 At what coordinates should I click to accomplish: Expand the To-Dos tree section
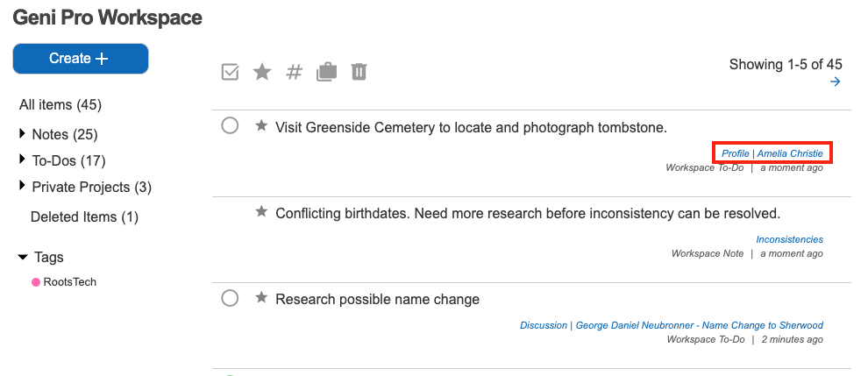[23, 160]
